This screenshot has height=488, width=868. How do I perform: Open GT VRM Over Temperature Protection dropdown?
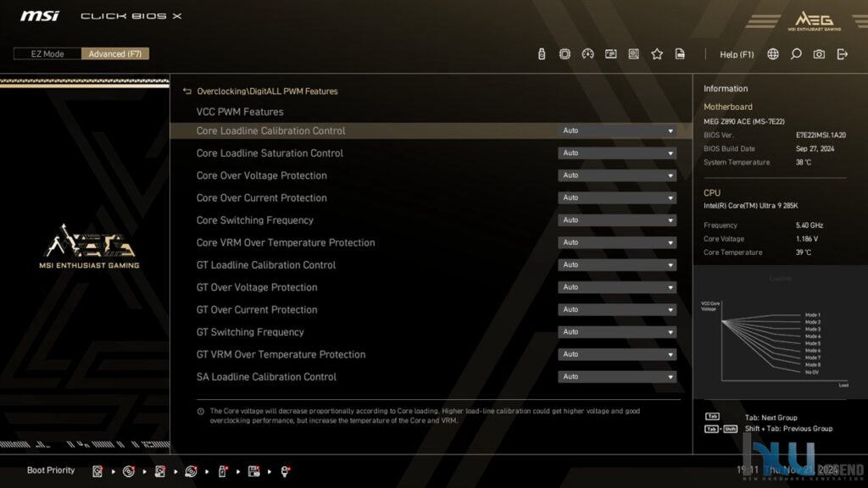click(x=617, y=354)
